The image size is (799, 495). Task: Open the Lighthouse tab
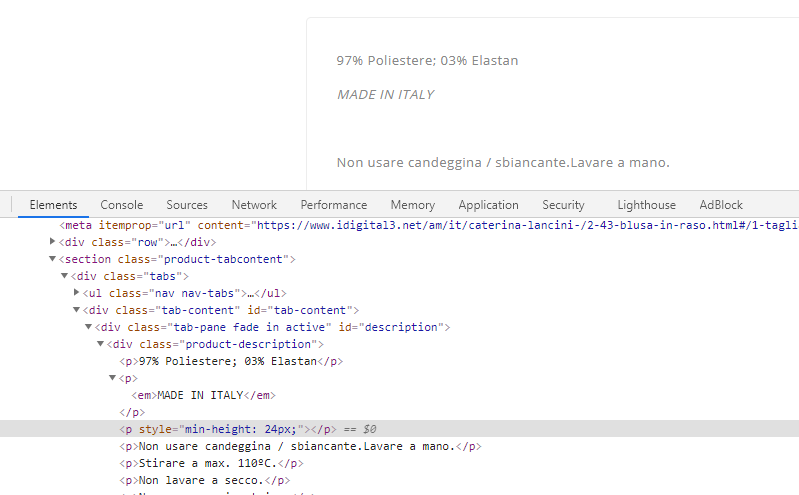[646, 205]
